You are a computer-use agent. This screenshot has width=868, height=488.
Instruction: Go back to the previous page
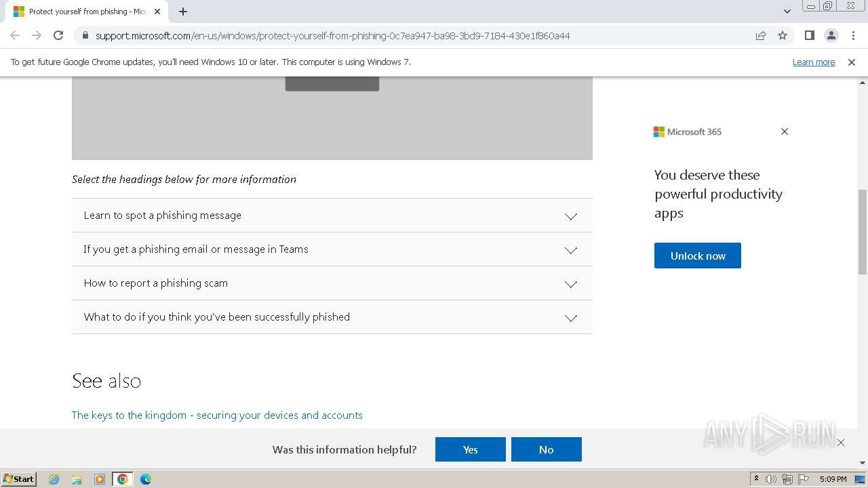point(15,35)
